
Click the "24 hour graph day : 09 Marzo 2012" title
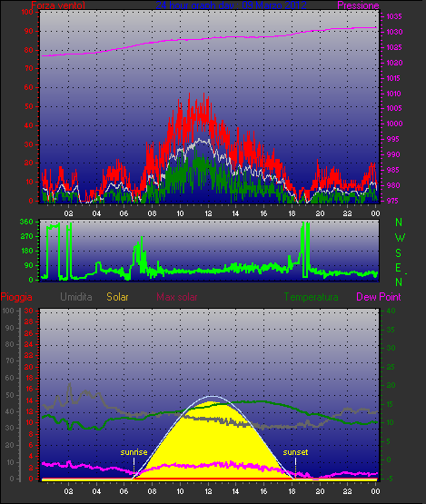click(x=231, y=5)
